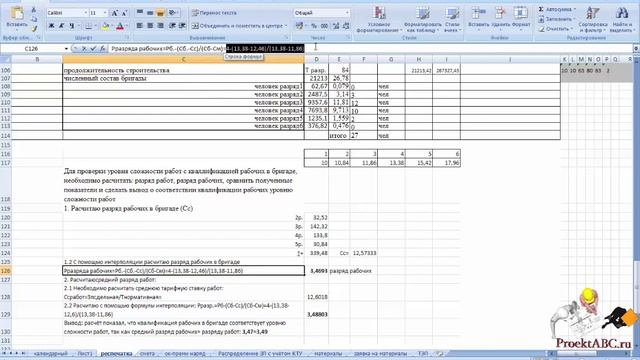Increase font size with the large A icon
The height and width of the screenshot is (360, 640).
[115, 13]
